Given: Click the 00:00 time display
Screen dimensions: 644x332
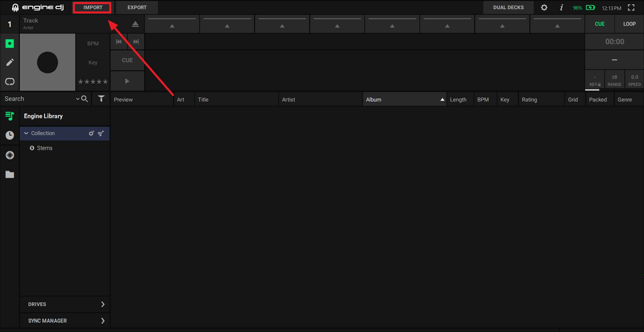Looking at the screenshot, I should [x=614, y=42].
